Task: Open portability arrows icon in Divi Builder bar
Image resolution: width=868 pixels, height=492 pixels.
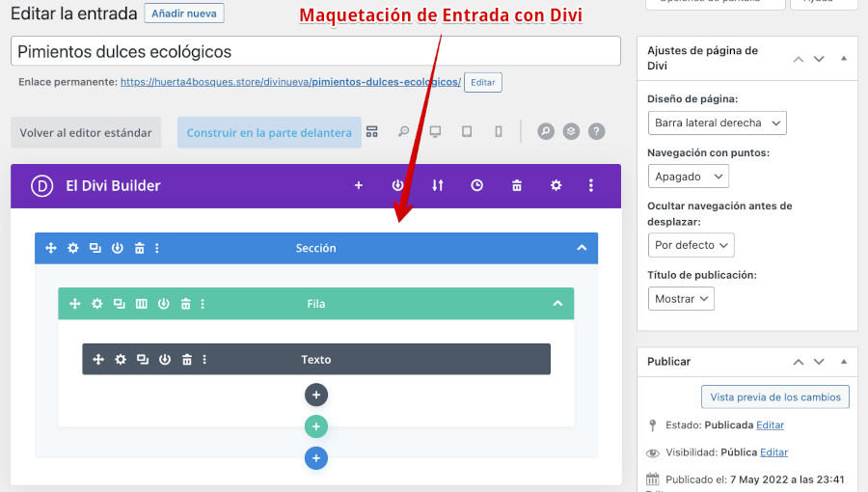Action: (x=437, y=185)
